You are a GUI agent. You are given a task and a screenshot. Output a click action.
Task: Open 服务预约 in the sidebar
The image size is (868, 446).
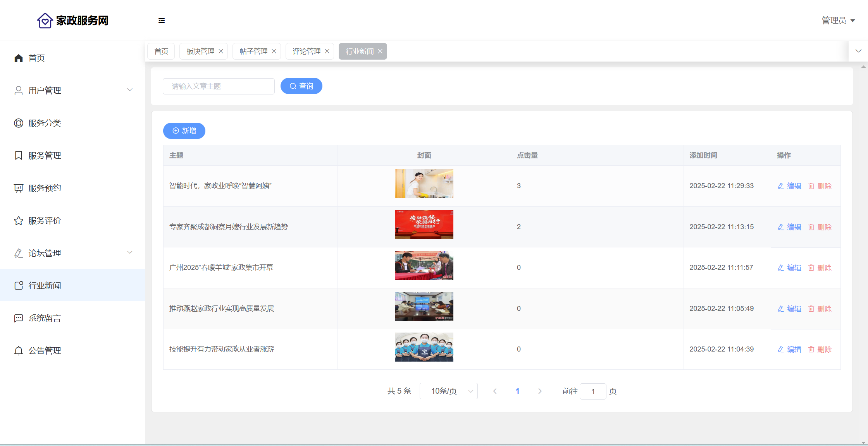point(45,188)
